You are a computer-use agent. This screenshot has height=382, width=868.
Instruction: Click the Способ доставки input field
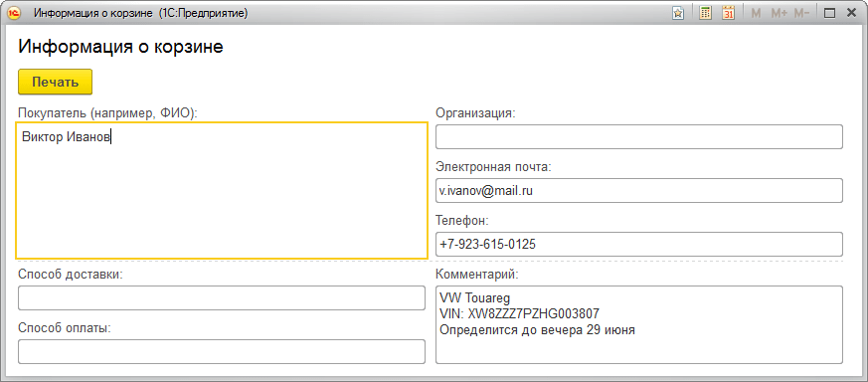coord(222,297)
